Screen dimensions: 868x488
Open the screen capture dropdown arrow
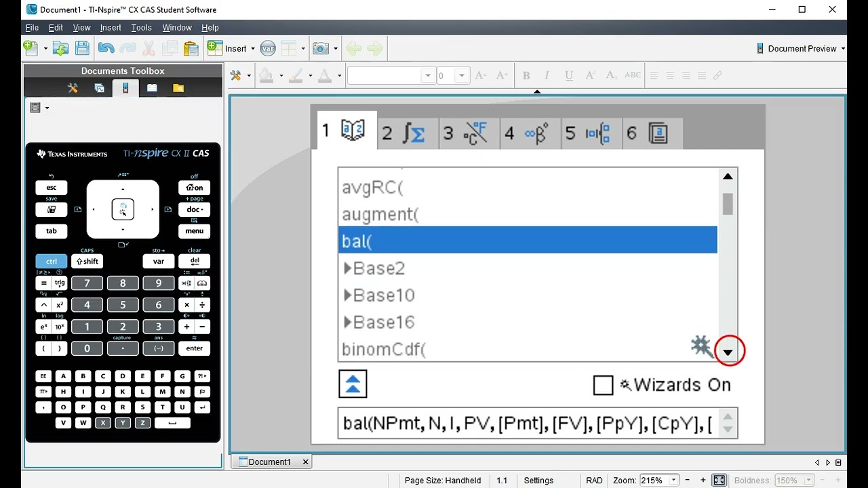click(336, 49)
